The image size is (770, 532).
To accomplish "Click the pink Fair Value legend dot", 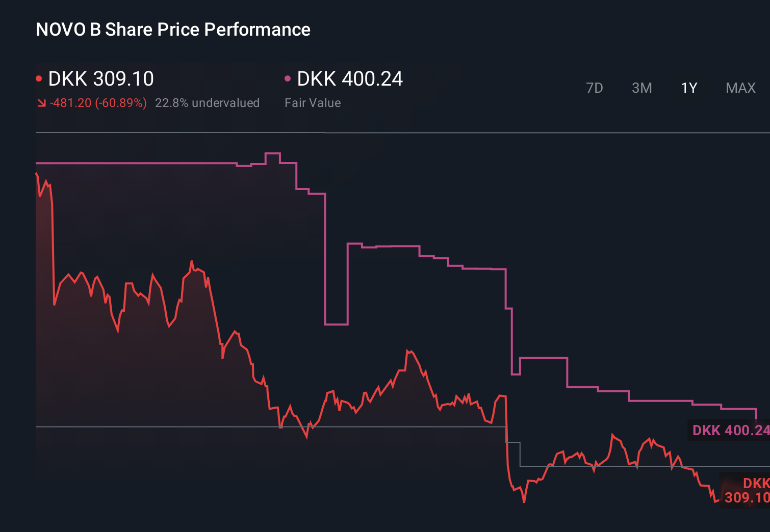I will pyautogui.click(x=288, y=78).
